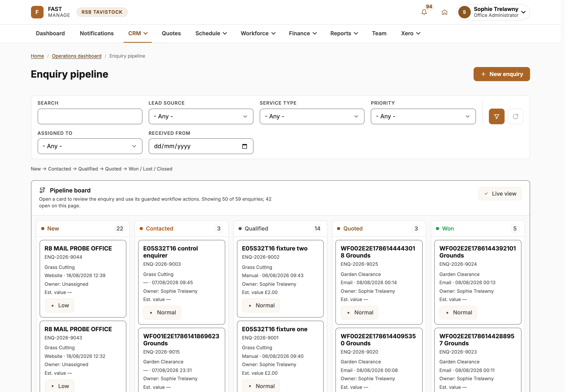Open the notifications bell icon
Screen dimensions: 565x392
point(424,12)
